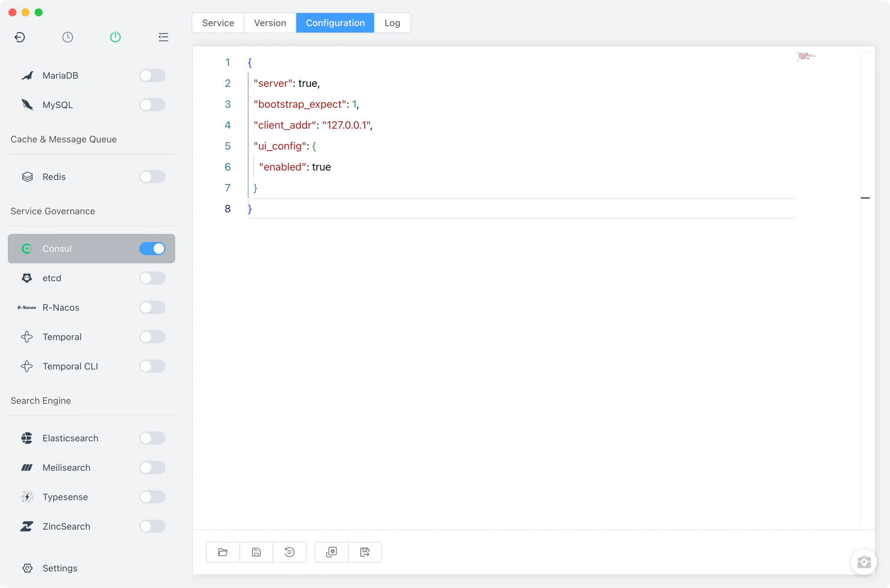Turn on the Redis switch

(x=152, y=177)
